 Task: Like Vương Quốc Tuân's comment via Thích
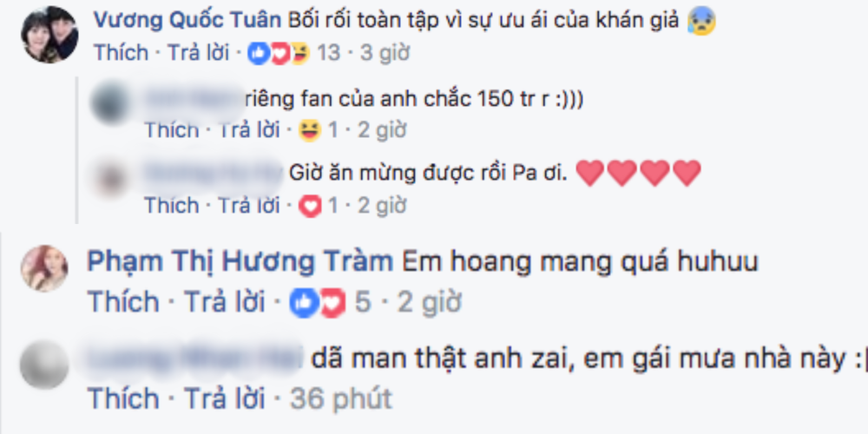click(122, 53)
